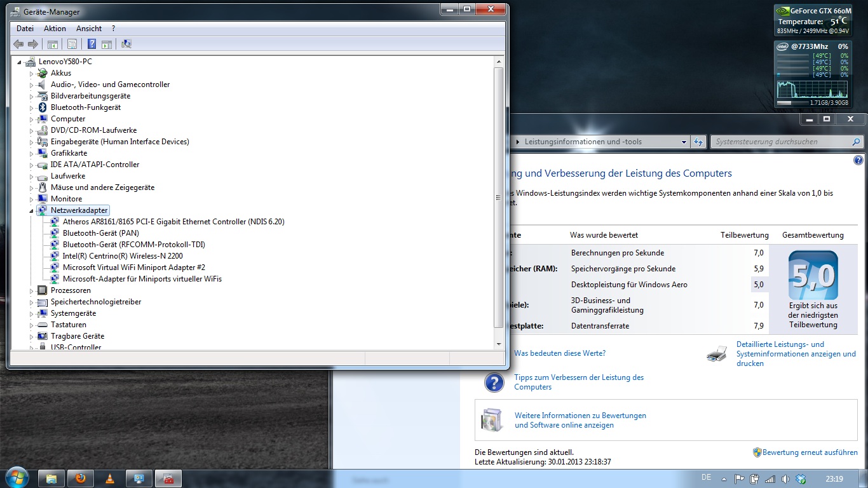
Task: Click the GeForce GTX 660M gadget
Action: pos(813,21)
